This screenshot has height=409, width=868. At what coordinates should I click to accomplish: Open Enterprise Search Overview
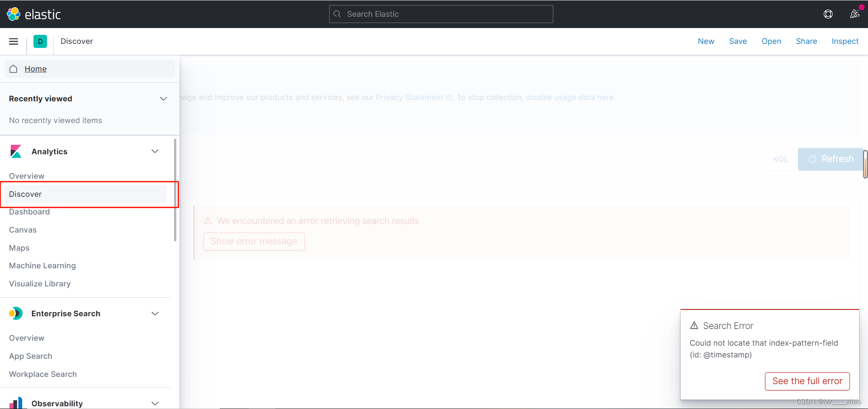[x=27, y=338]
